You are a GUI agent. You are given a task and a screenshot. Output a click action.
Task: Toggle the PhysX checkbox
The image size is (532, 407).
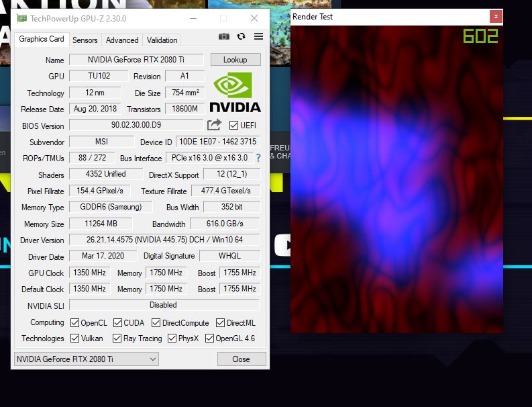172,338
